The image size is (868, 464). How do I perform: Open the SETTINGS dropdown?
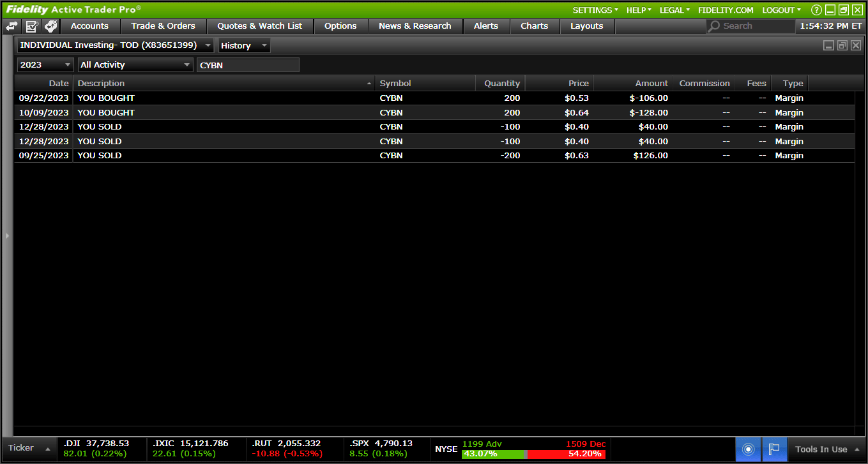(595, 10)
